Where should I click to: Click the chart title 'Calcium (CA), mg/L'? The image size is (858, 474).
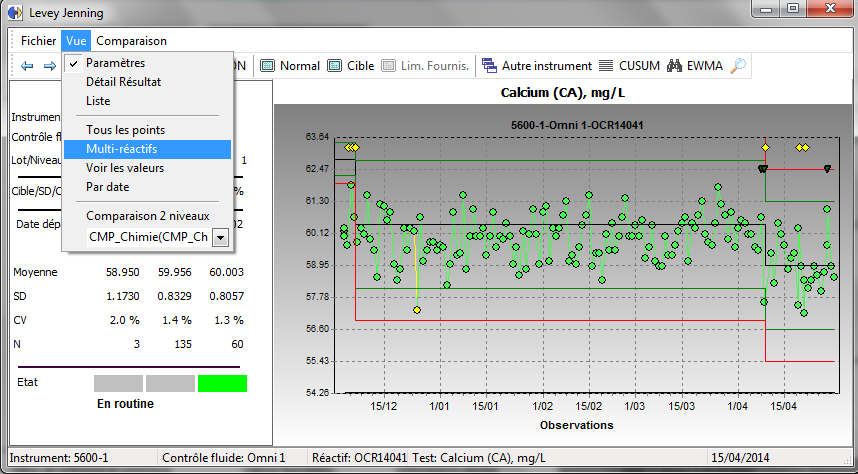[563, 93]
